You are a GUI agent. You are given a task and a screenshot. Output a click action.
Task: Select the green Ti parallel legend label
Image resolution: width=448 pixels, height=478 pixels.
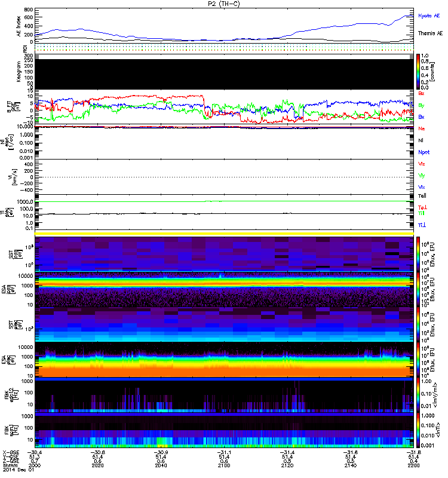421,213
